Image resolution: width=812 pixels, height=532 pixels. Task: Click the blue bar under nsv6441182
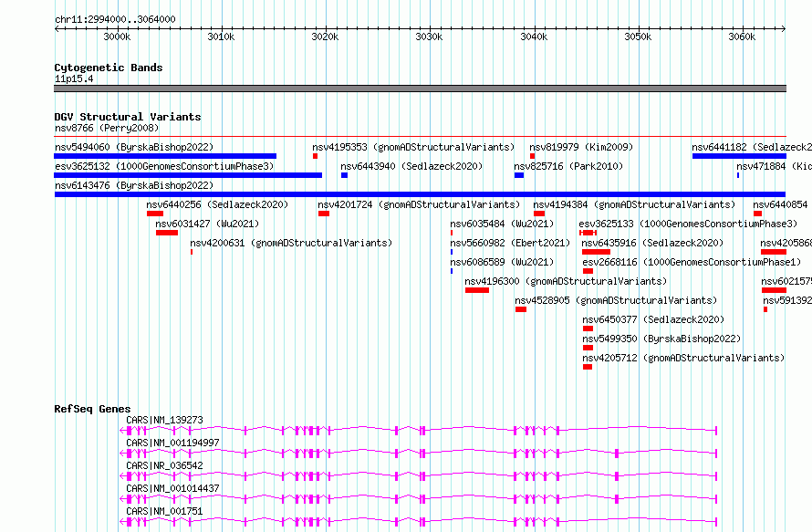pos(739,156)
